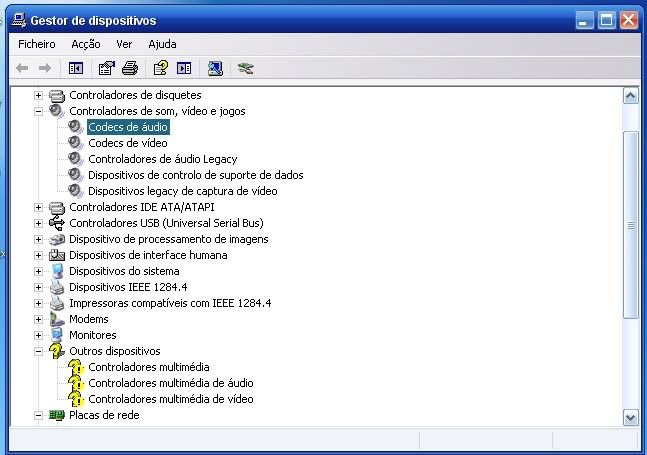Image resolution: width=647 pixels, height=455 pixels.
Task: Click the speaker icon beside Codecs de áudio
Action: [76, 127]
